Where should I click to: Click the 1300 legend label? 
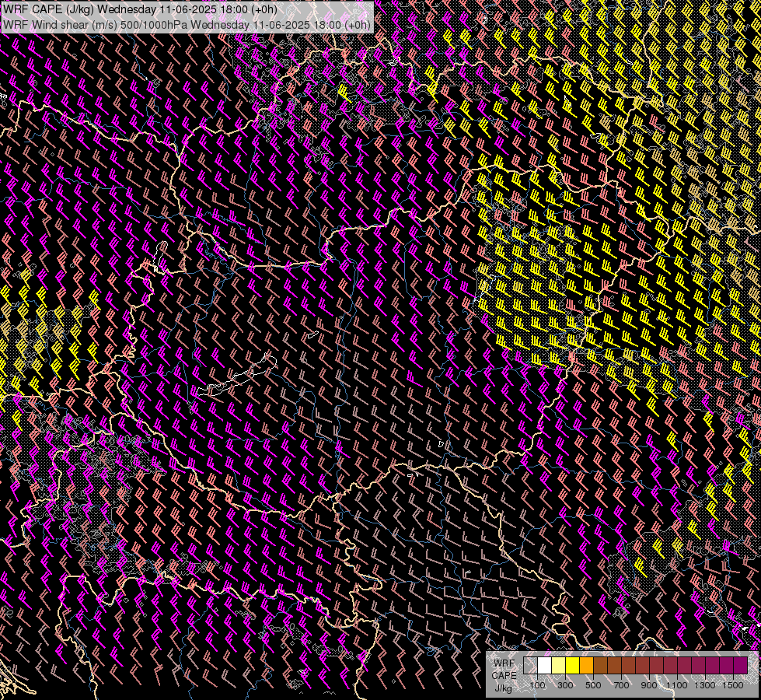pyautogui.click(x=705, y=685)
